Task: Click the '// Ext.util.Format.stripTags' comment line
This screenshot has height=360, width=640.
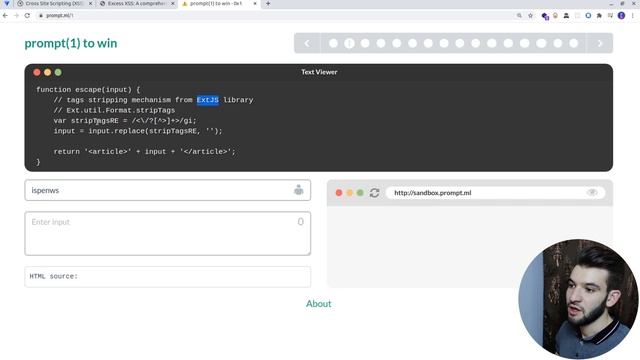Action: (x=114, y=111)
